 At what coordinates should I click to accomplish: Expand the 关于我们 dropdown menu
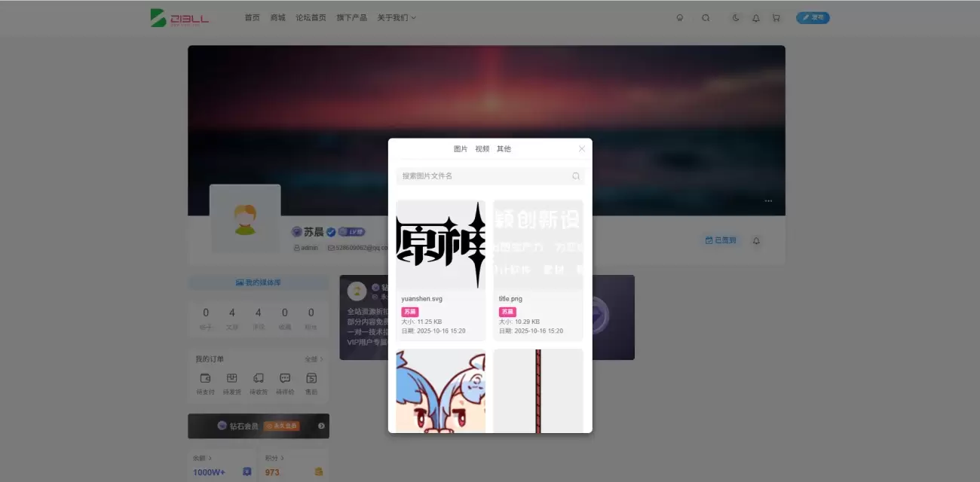click(397, 18)
